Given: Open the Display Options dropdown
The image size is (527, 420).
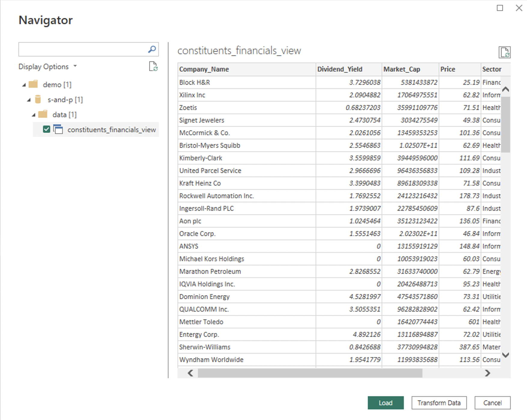Looking at the screenshot, I should tap(48, 66).
